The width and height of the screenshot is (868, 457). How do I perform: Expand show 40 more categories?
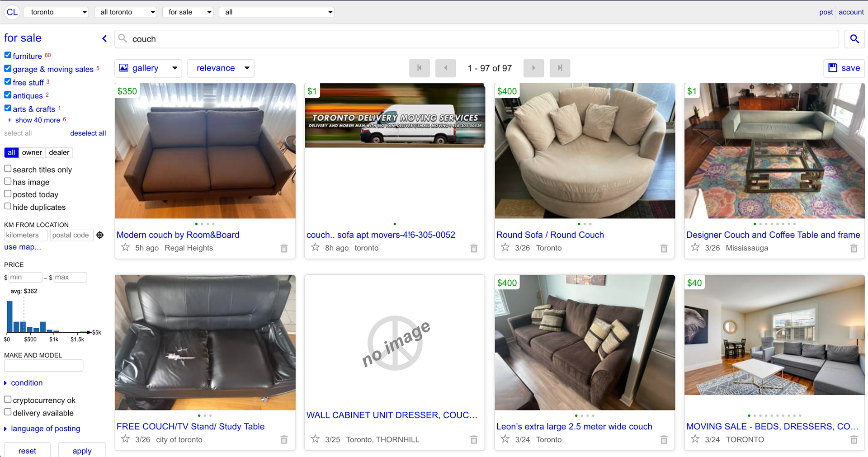point(37,120)
